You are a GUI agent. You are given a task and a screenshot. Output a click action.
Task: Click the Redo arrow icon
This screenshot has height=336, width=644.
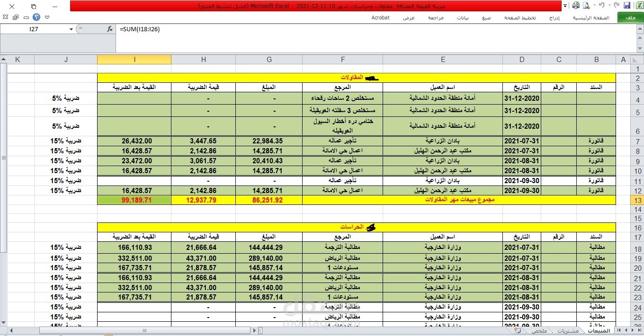click(x=601, y=6)
